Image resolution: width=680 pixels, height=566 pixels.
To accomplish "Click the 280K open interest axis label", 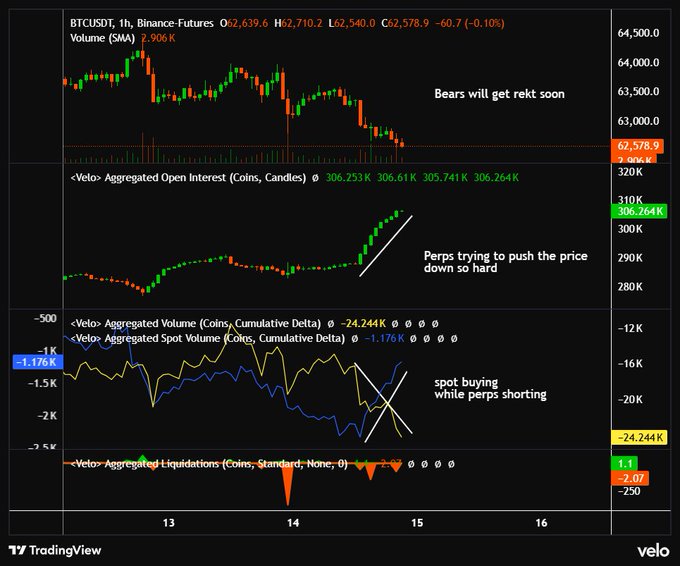I will click(x=630, y=287).
